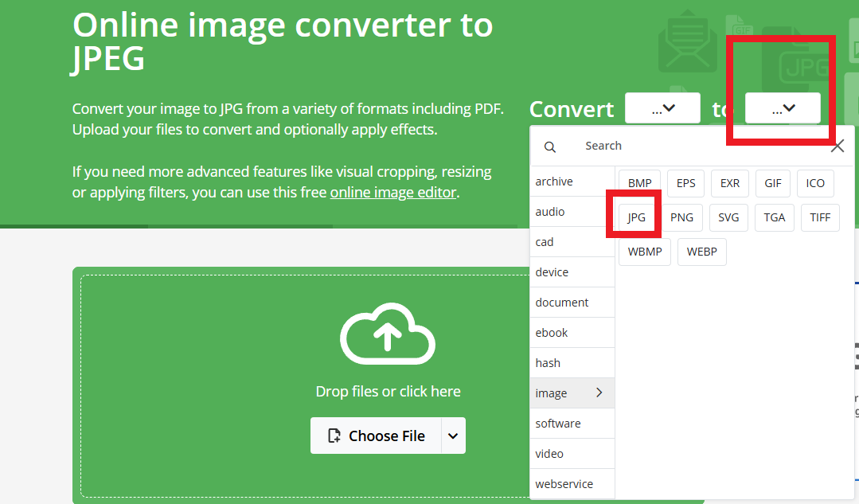Viewport: 859px width, 504px height.
Task: Select the audio category
Action: tap(572, 212)
